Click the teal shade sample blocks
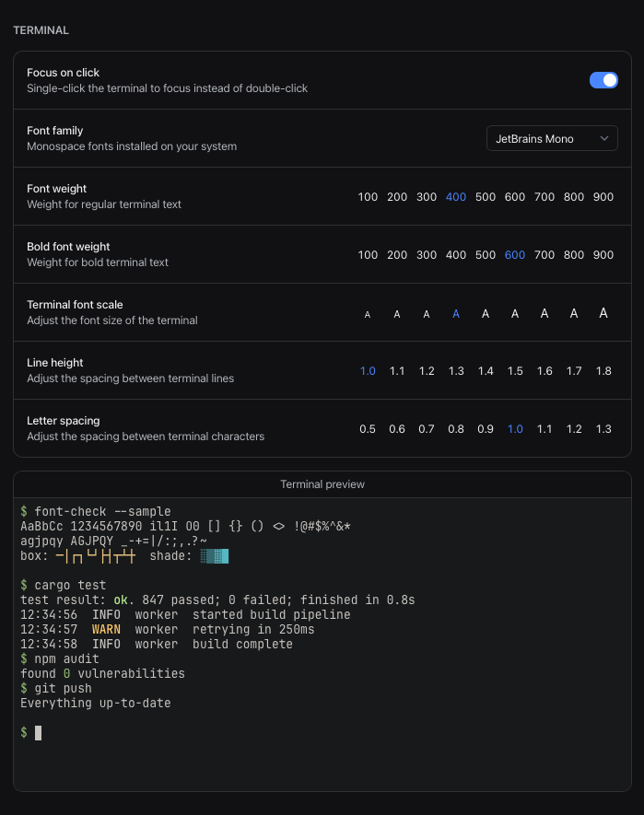The image size is (644, 815). (x=215, y=556)
